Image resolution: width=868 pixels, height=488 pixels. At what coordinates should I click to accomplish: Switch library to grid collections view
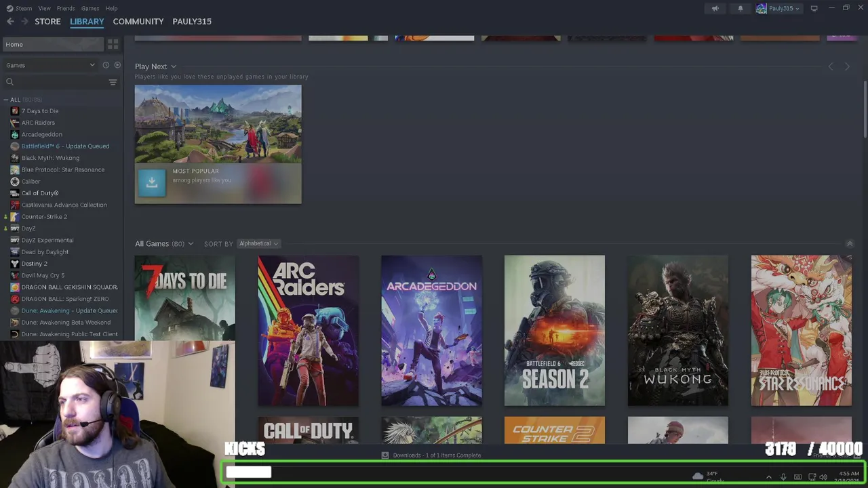tap(113, 44)
